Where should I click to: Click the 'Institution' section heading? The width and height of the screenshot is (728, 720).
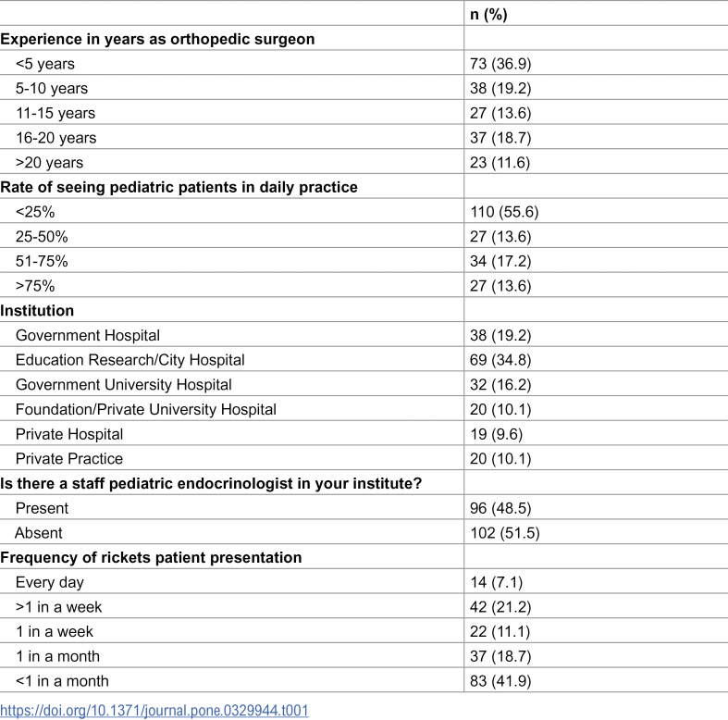[x=37, y=310]
